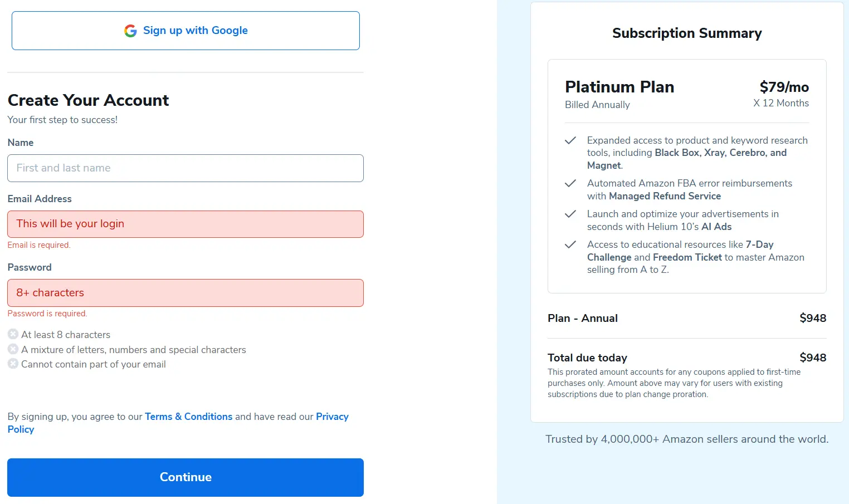Image resolution: width=849 pixels, height=504 pixels.
Task: Click the highlighted Email Address field
Action: click(x=186, y=224)
